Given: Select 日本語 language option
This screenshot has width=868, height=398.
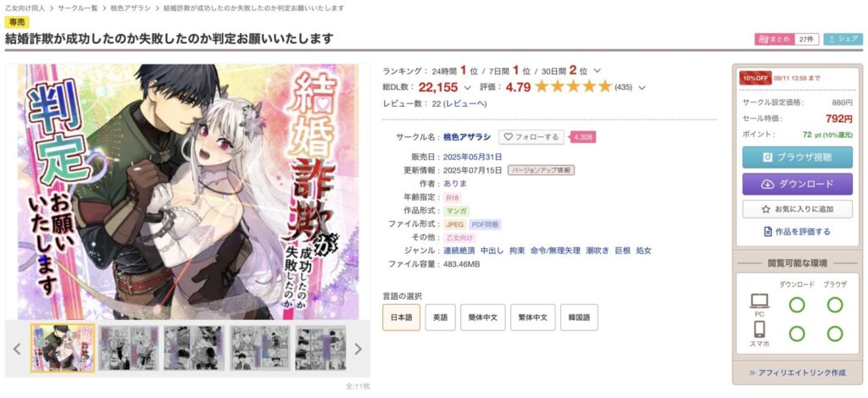Looking at the screenshot, I should point(401,318).
